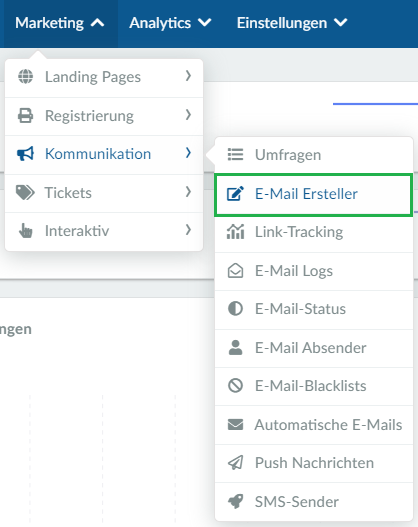Collapse the Marketing dropdown menu
The height and width of the screenshot is (527, 418).
pyautogui.click(x=59, y=23)
